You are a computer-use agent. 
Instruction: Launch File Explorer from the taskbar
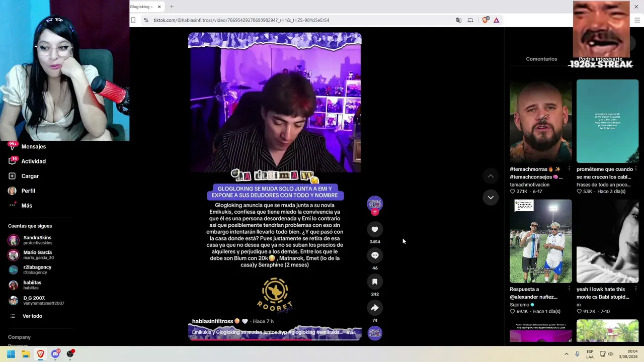pos(26,354)
